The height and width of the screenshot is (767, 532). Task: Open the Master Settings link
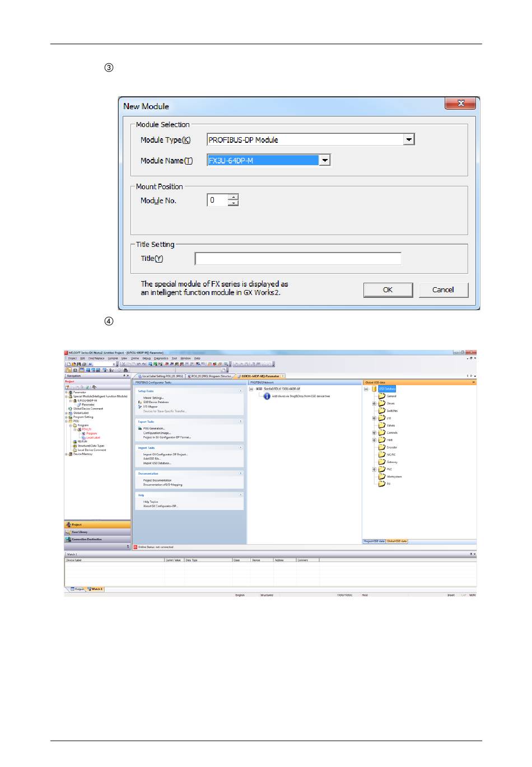pos(153,398)
